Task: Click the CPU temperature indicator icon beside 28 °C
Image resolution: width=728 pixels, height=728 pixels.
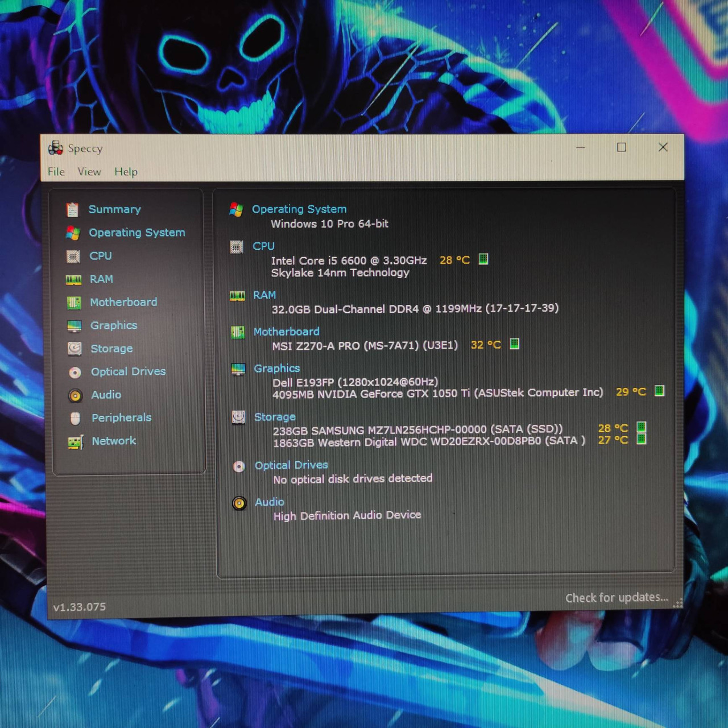Action: [483, 259]
